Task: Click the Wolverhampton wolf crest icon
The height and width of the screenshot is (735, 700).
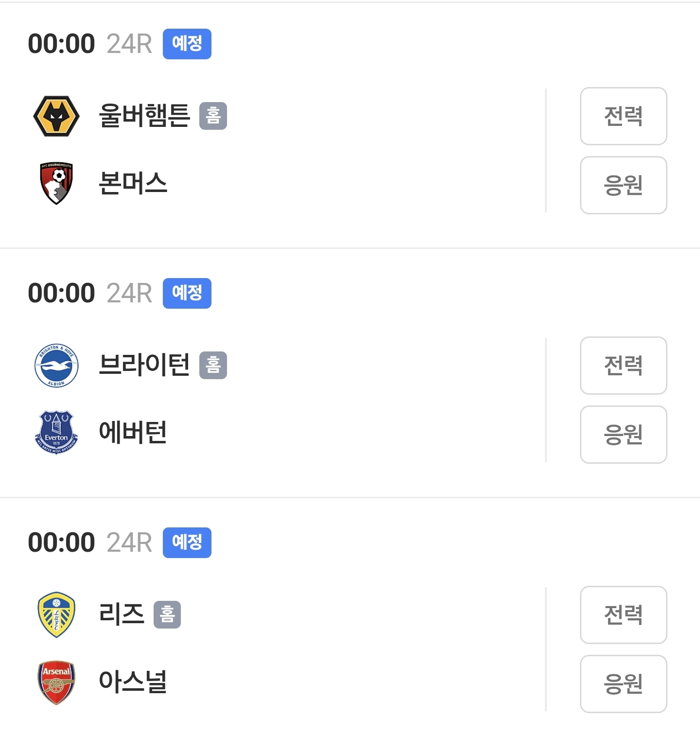Action: [x=56, y=116]
